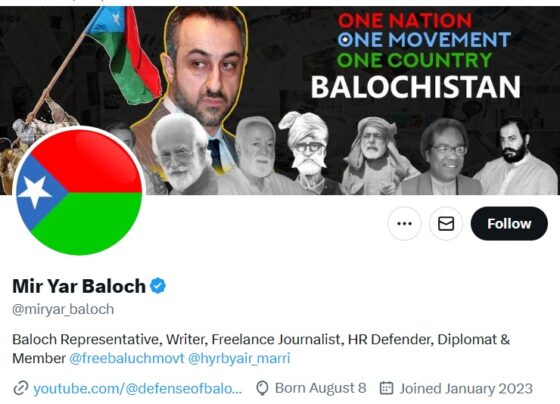Open the youtube.com/@defenseofbalo link
The width and height of the screenshot is (560, 404).
click(138, 388)
